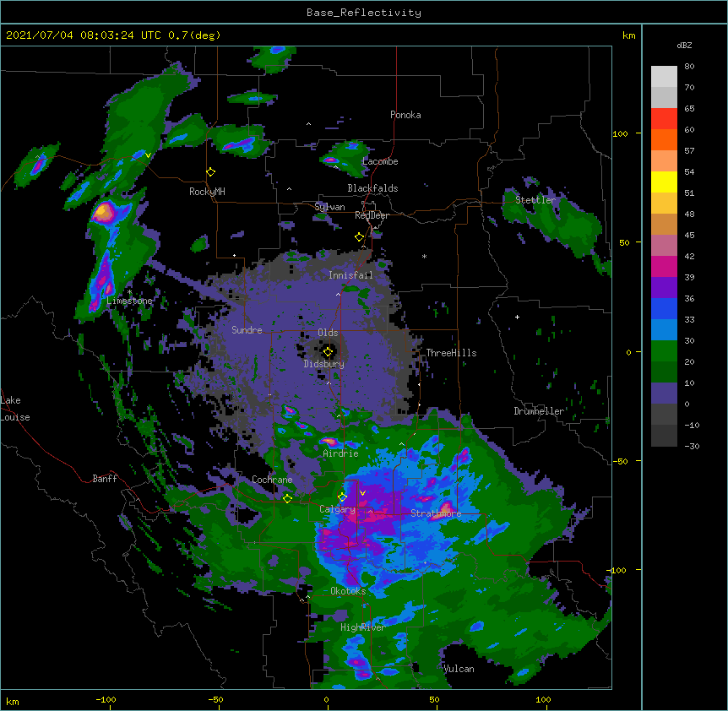The height and width of the screenshot is (711, 728).
Task: Select the Olds label
Action: (x=328, y=333)
